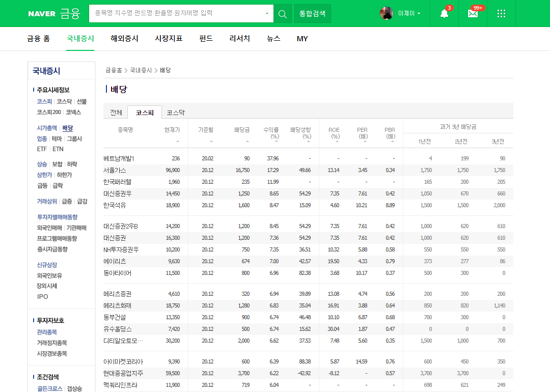Sort by 기준월 column arrow
The width and height of the screenshot is (550, 392).
pos(211,142)
